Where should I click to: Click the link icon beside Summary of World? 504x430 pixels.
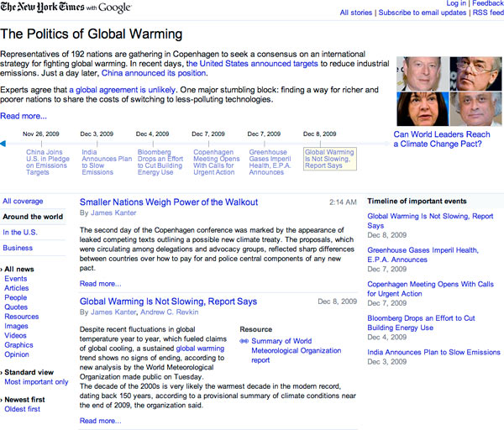(x=244, y=341)
